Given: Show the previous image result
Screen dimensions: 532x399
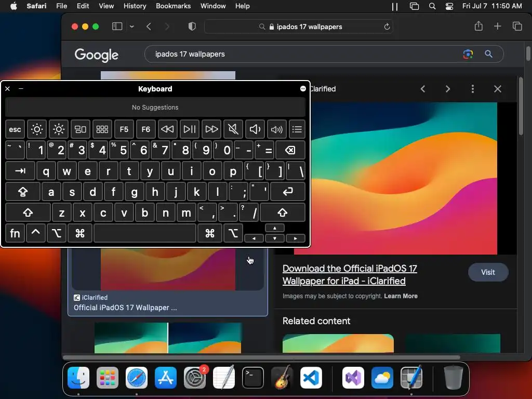Looking at the screenshot, I should tap(423, 89).
